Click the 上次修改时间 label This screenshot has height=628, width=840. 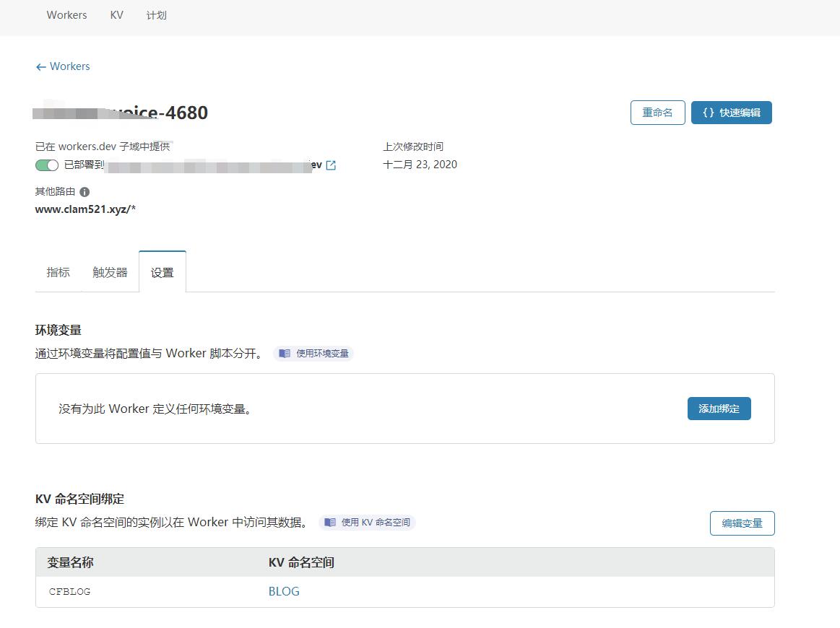coord(413,147)
